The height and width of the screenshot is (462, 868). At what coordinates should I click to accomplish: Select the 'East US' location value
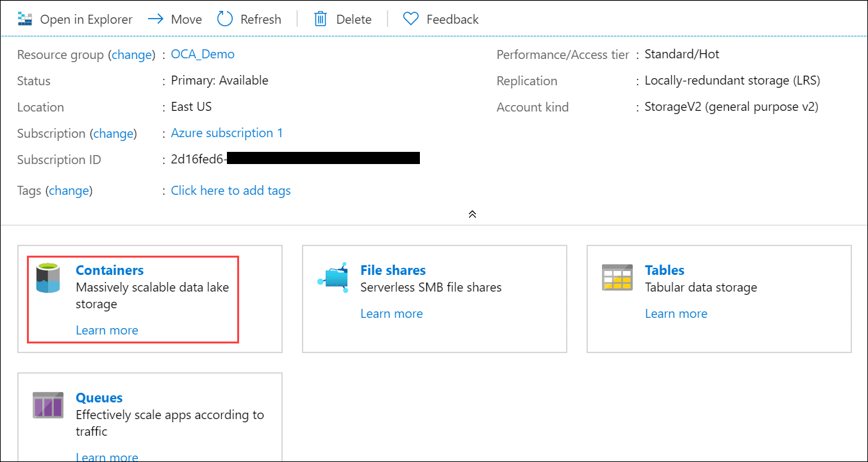pyautogui.click(x=192, y=107)
